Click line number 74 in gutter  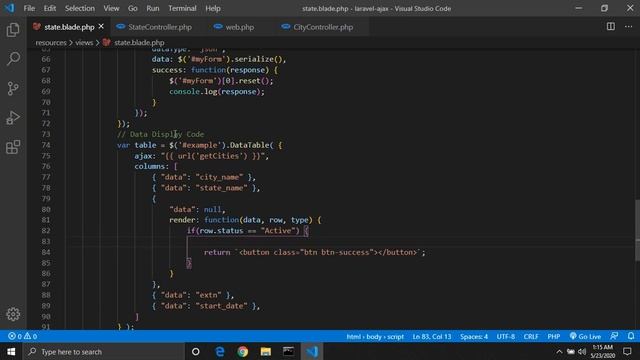pos(46,145)
